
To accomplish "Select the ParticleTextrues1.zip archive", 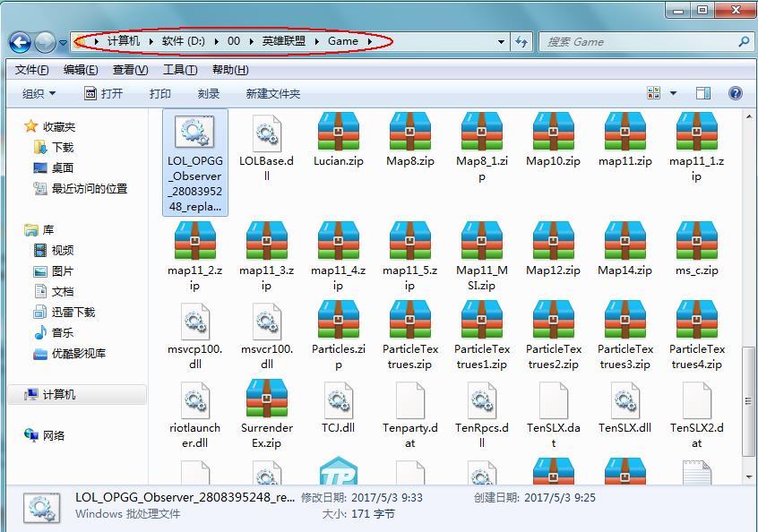I will pos(481,336).
